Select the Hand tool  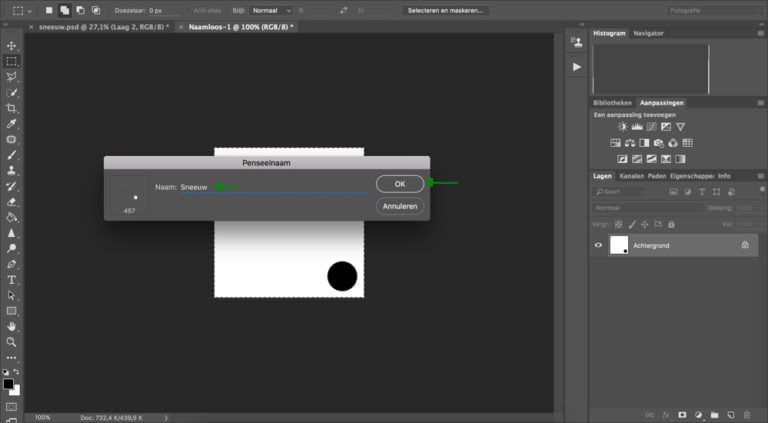11,327
